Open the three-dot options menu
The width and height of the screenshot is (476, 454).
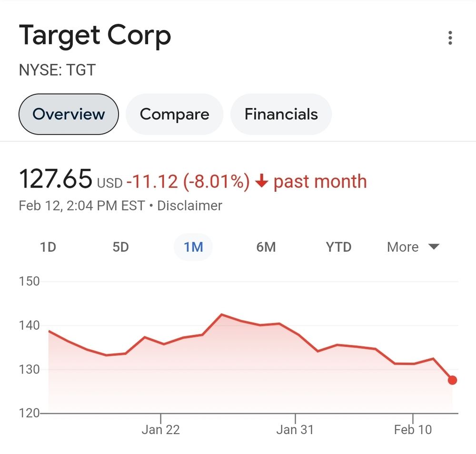coord(450,37)
